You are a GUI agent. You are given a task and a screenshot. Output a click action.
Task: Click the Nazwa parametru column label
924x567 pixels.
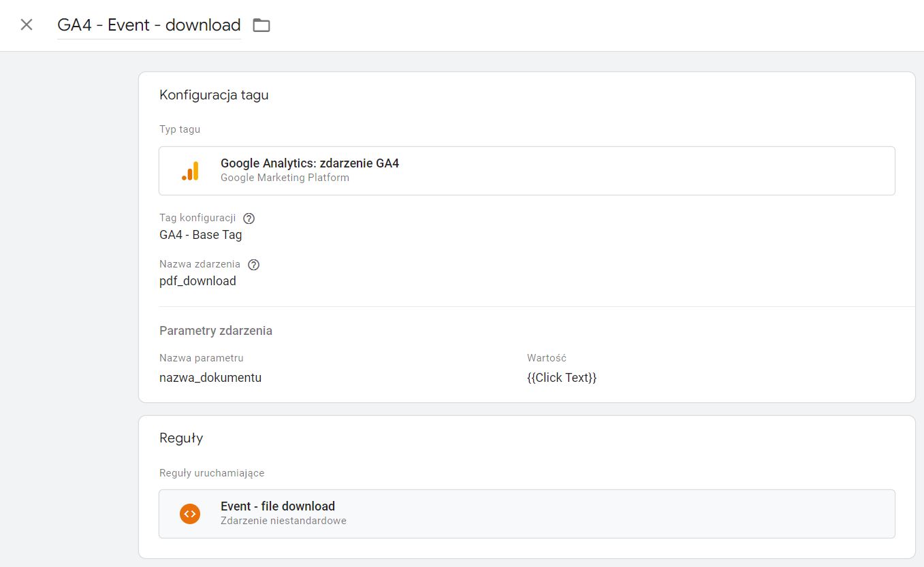(x=202, y=358)
